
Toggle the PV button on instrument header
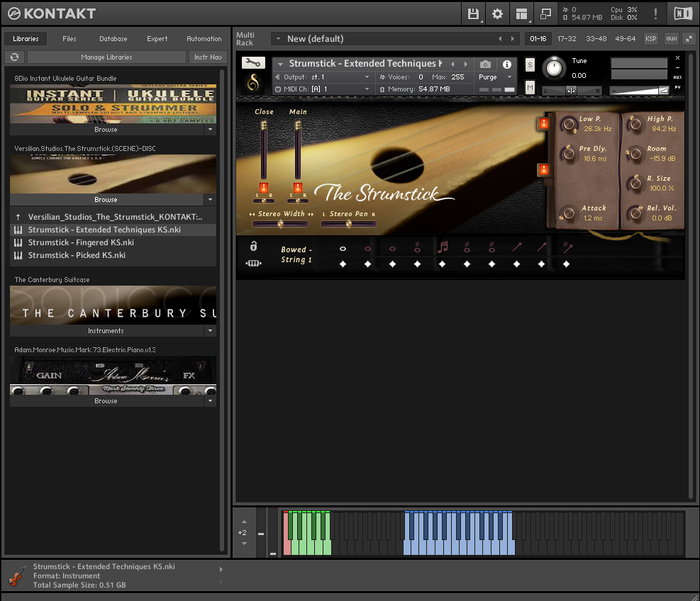[x=678, y=87]
